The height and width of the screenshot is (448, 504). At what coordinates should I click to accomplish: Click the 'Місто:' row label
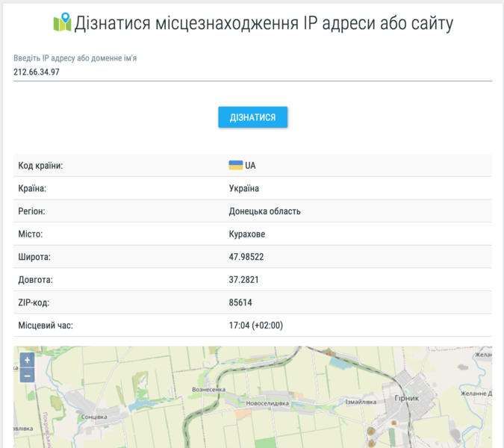(x=30, y=234)
